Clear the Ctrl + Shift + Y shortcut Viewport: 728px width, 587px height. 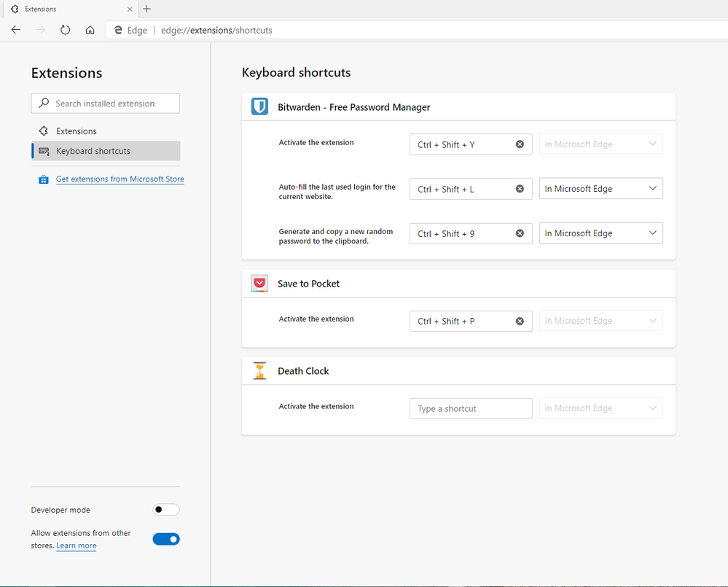click(x=520, y=144)
